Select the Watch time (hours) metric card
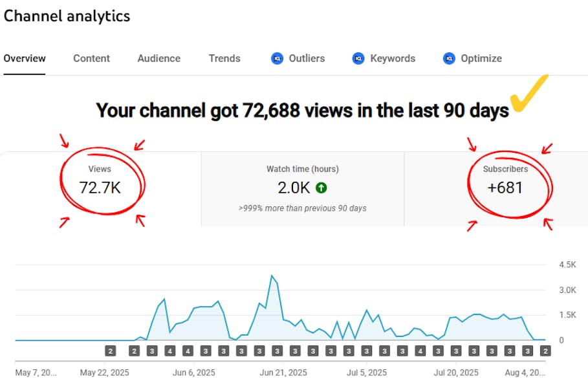588x390 pixels. (x=302, y=188)
